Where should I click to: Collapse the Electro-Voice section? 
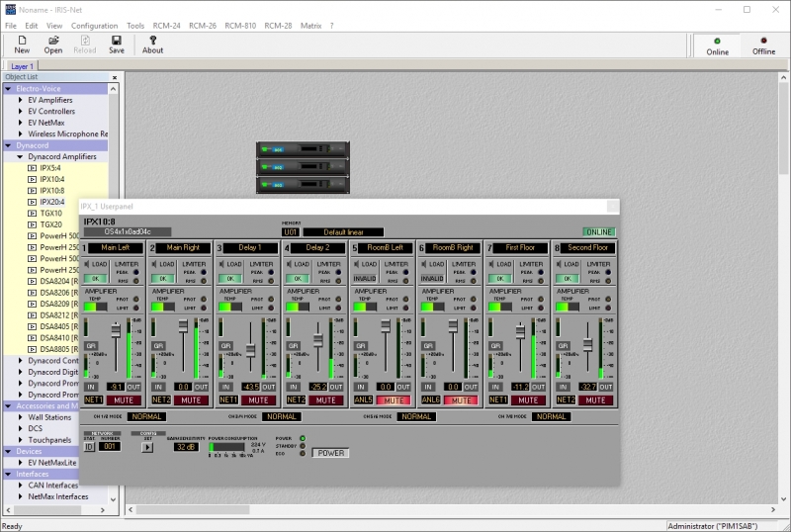9,89
